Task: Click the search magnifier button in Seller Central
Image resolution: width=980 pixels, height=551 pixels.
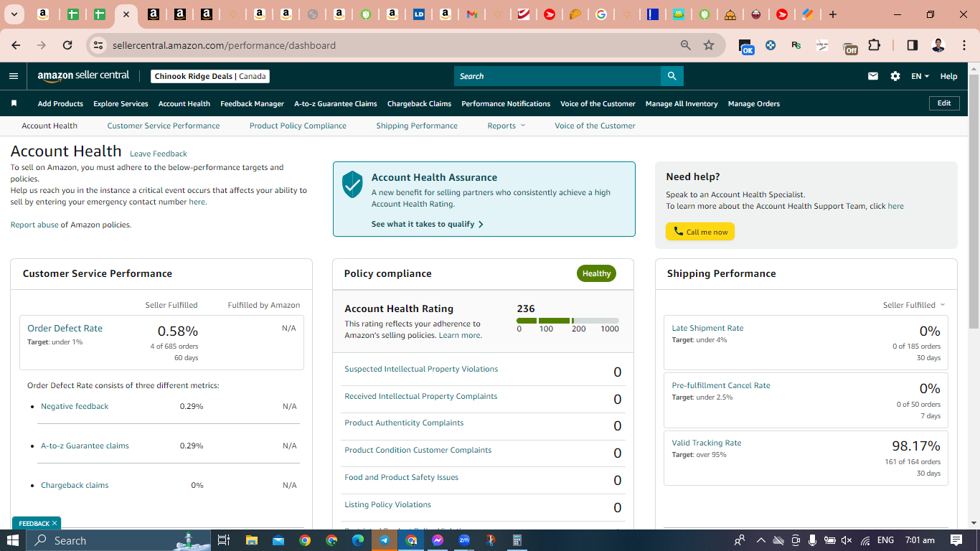Action: pyautogui.click(x=672, y=76)
